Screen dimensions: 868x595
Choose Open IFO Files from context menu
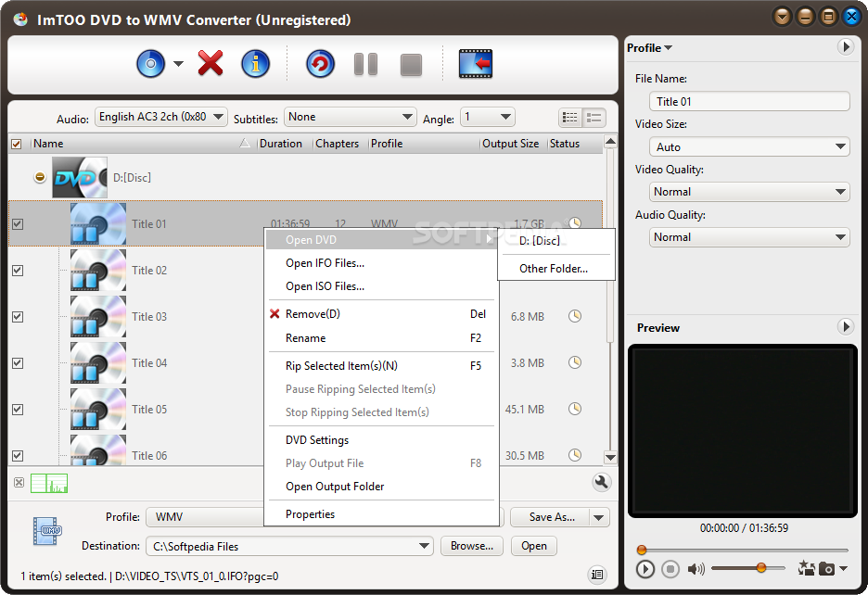[381, 263]
